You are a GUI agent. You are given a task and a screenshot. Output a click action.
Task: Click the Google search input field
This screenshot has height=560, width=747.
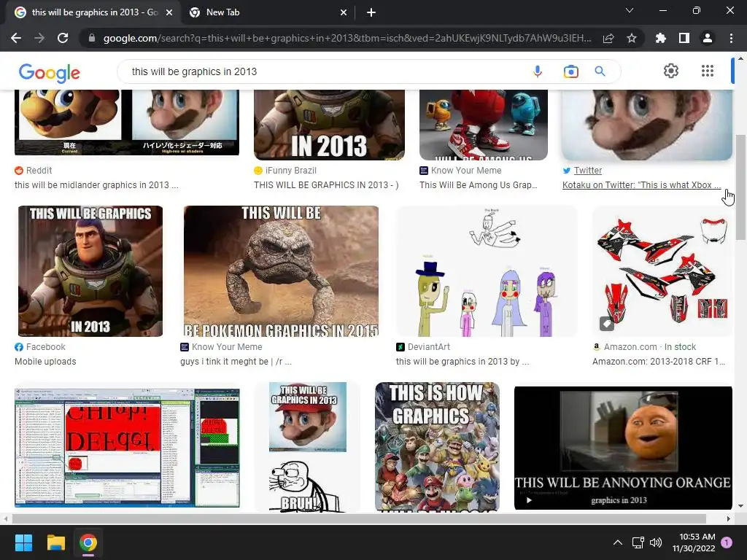329,71
